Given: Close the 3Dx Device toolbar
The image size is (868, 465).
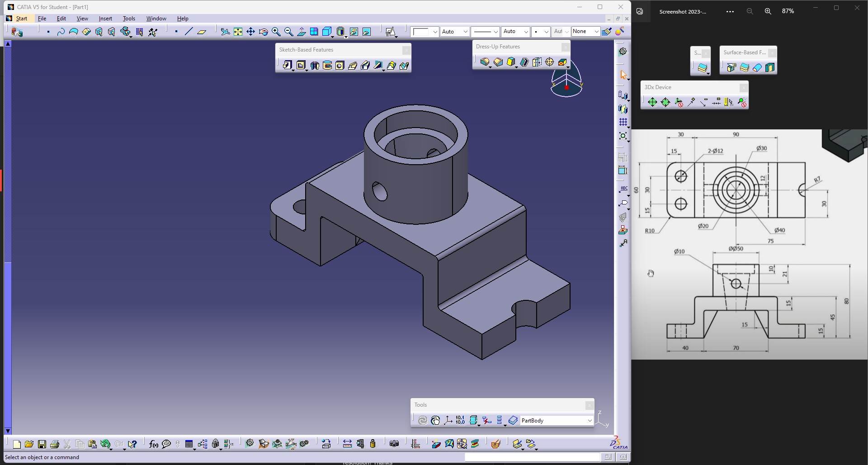Looking at the screenshot, I should click(743, 88).
